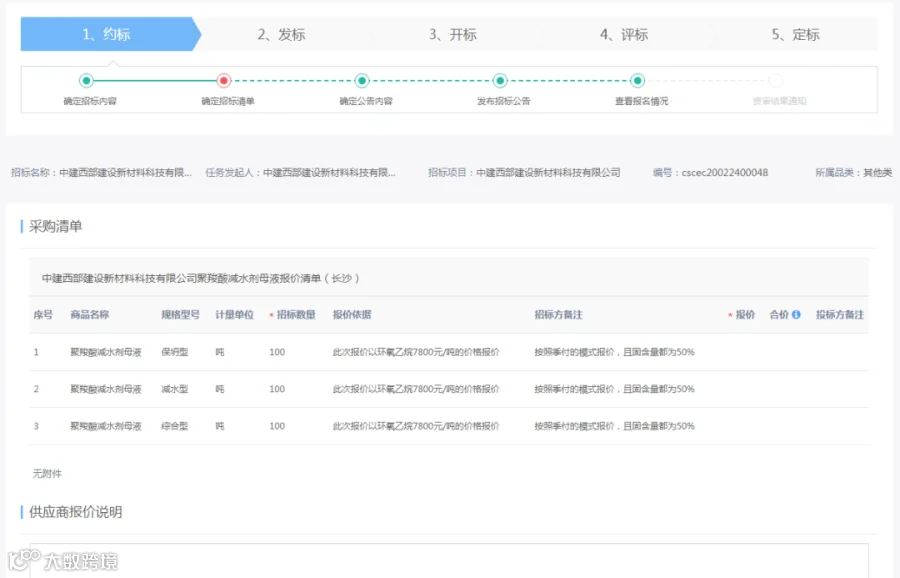
Task: Click the 计量单位 column header
Action: click(x=234, y=315)
